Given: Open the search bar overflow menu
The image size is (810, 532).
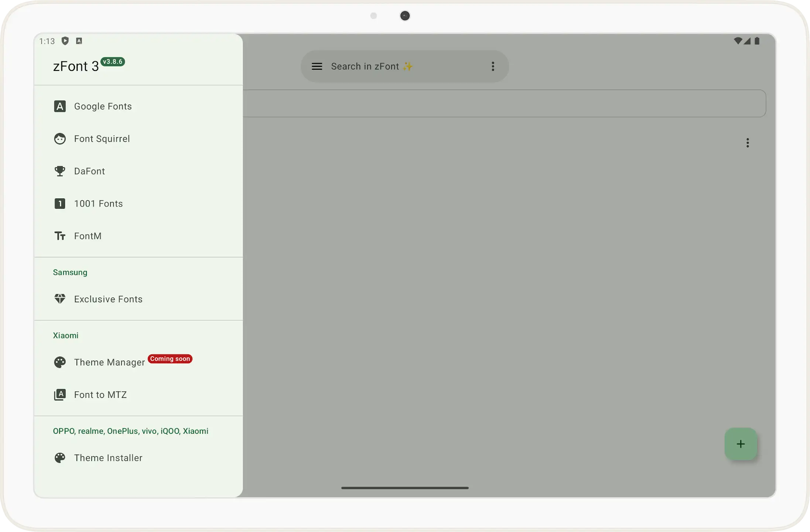Looking at the screenshot, I should (493, 66).
